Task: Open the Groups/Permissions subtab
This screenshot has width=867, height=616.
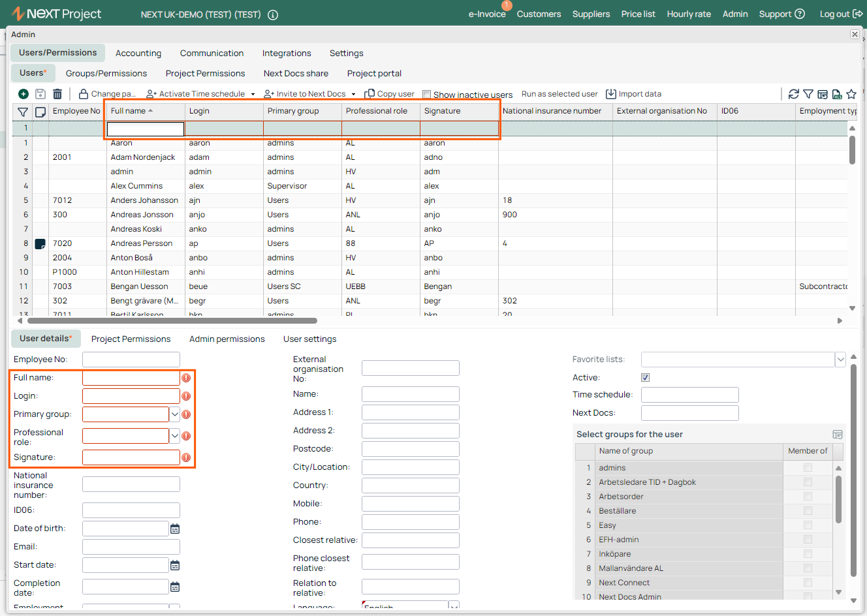Action: click(106, 74)
